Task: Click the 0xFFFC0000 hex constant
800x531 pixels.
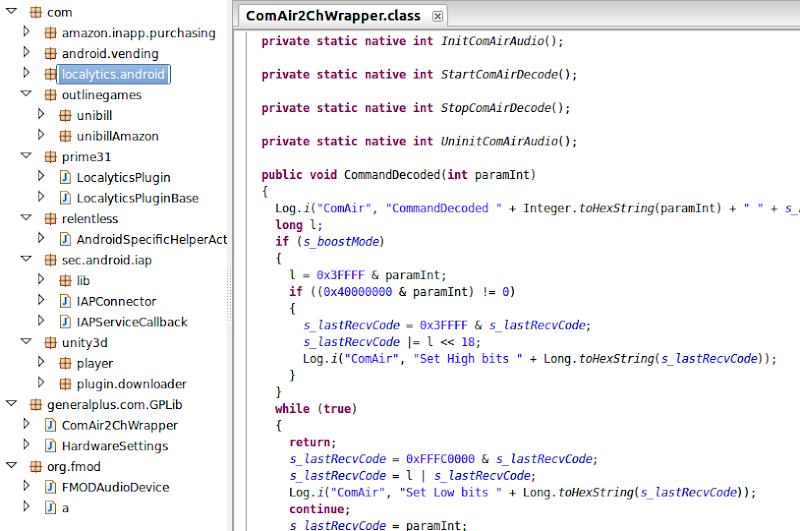Action: pos(440,459)
